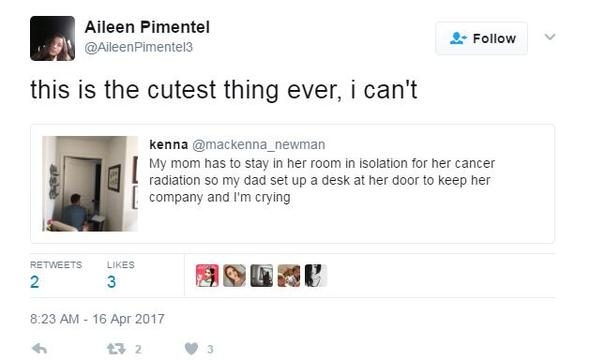Open kenna's quoted tweet author name
590x360 pixels.
click(169, 144)
